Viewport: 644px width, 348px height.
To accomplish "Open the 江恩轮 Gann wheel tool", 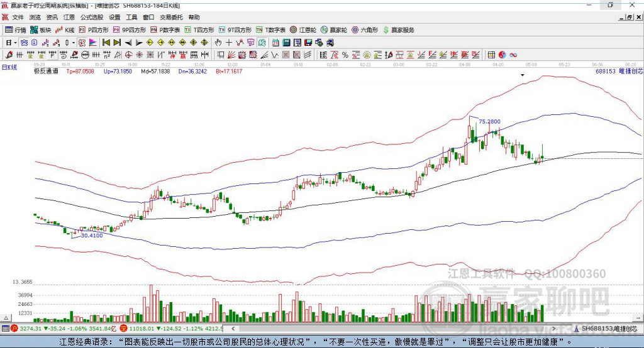I will pos(303,30).
